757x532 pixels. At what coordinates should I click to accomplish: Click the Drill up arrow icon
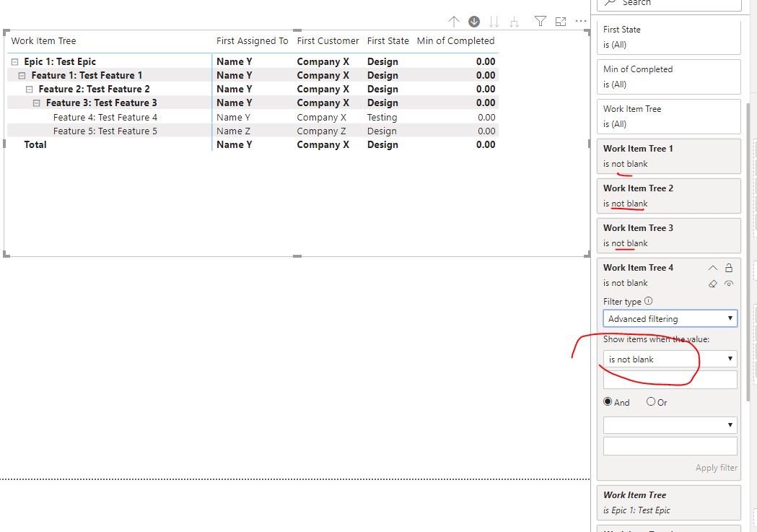pyautogui.click(x=453, y=21)
